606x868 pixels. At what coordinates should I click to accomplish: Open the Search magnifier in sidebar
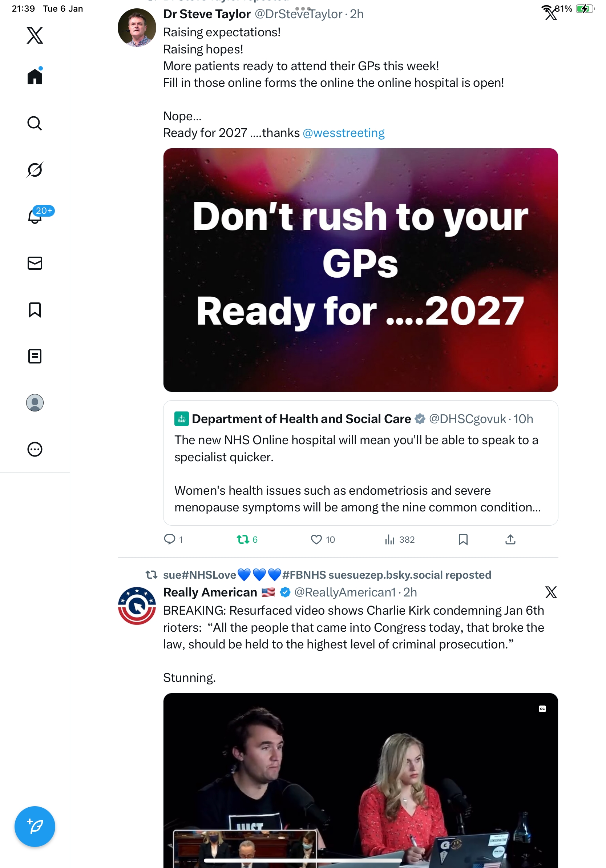pyautogui.click(x=35, y=123)
